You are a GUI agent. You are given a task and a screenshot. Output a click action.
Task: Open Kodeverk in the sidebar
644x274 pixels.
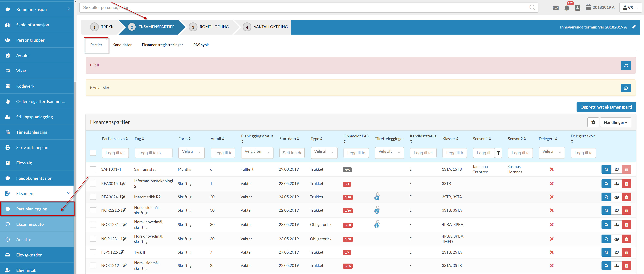(37, 86)
